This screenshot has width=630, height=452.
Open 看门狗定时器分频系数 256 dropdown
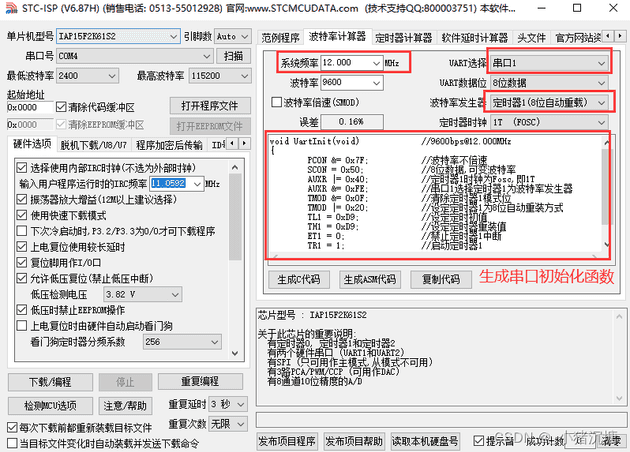[x=182, y=342]
